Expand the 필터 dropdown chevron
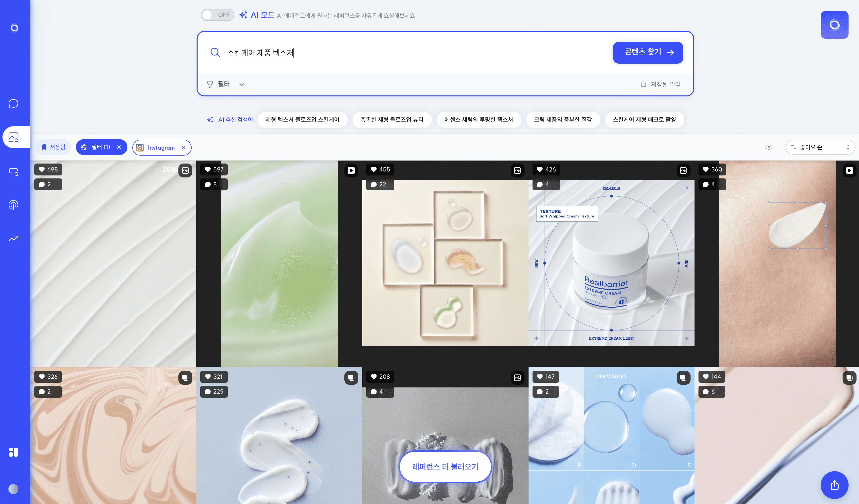 (x=242, y=84)
